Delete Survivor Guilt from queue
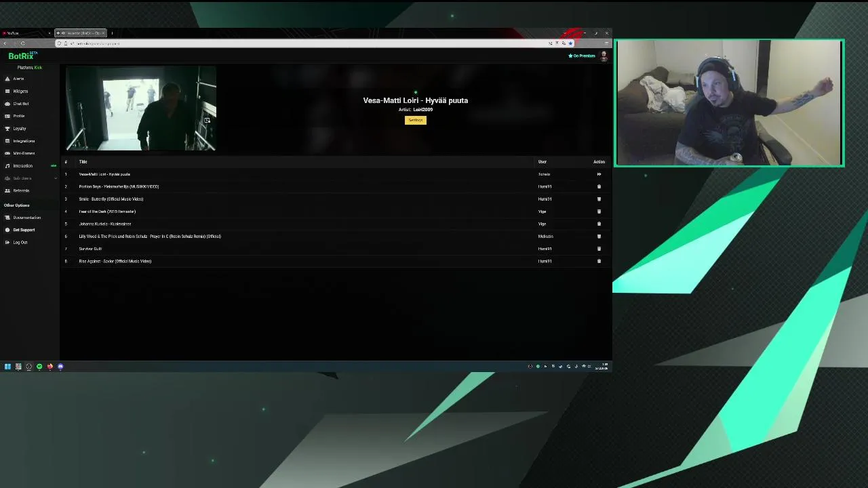 (x=599, y=249)
